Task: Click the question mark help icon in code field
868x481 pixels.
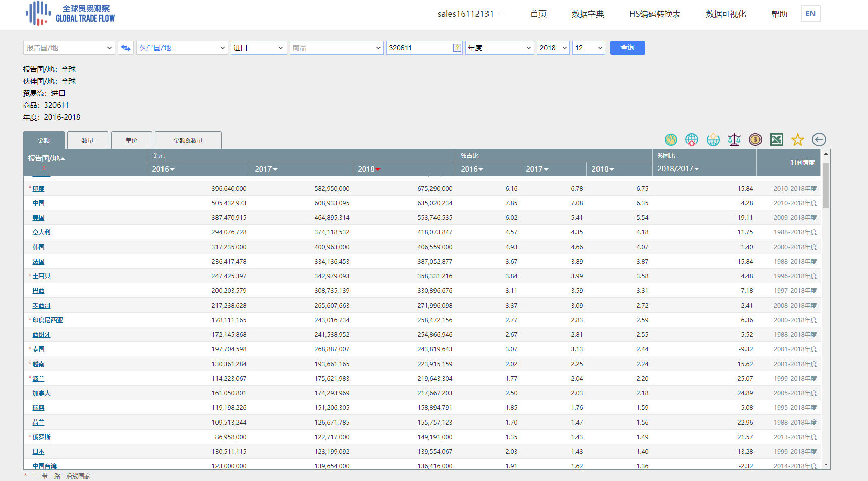Action: coord(457,48)
